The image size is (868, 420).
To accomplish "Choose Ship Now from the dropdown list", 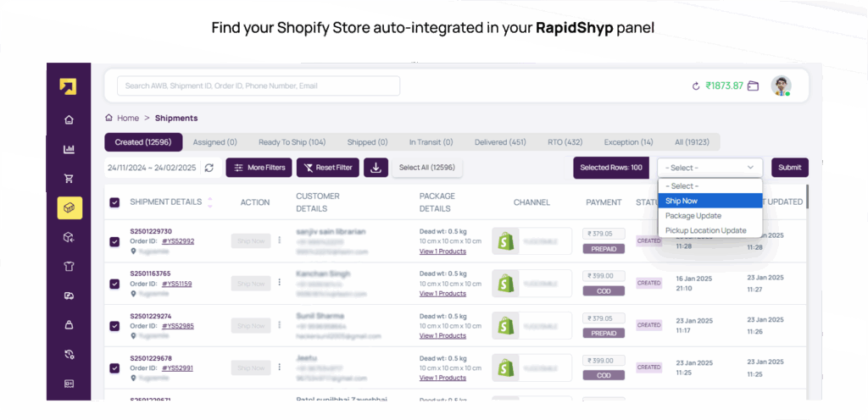I will coord(709,201).
